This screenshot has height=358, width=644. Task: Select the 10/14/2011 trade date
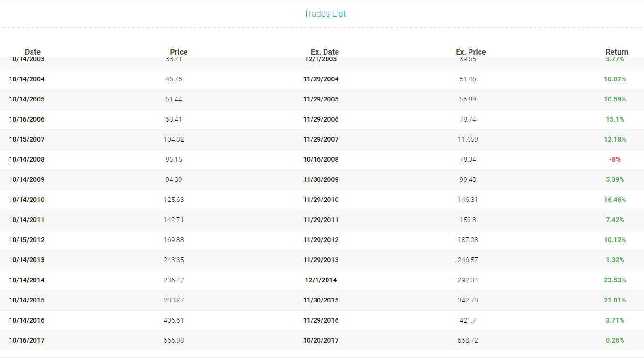coord(27,220)
